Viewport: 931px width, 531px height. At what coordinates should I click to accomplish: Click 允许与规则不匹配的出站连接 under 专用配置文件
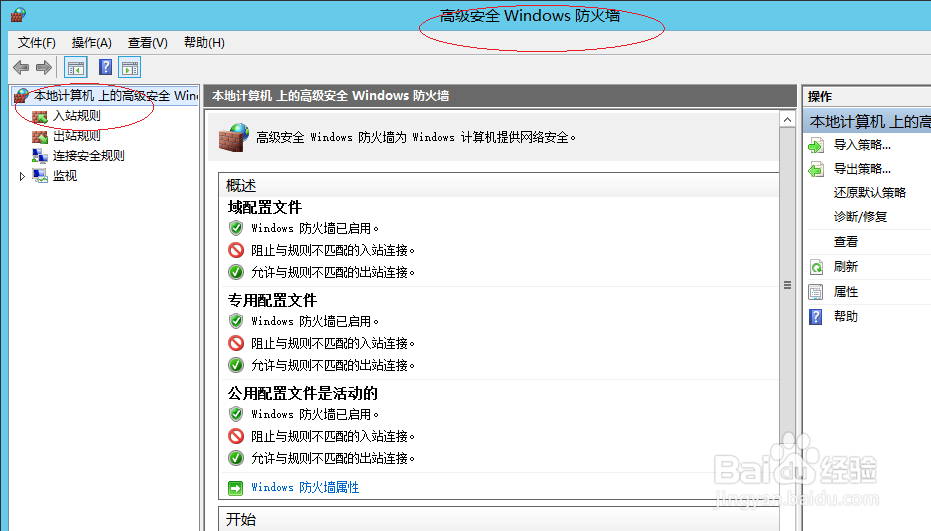click(x=332, y=365)
